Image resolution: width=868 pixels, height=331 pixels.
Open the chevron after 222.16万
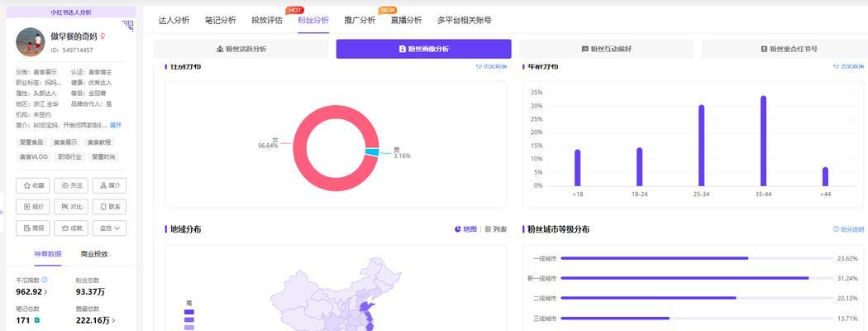click(x=114, y=320)
